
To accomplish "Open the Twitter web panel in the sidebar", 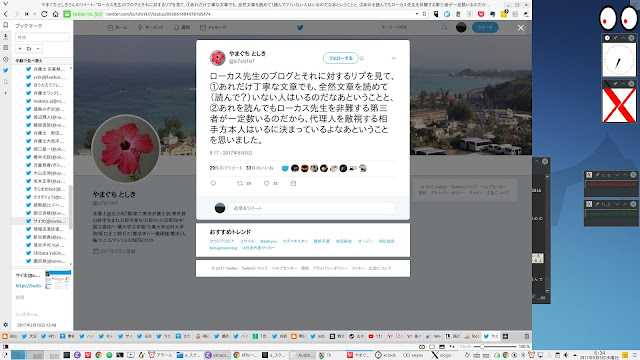I will click(x=5, y=70).
